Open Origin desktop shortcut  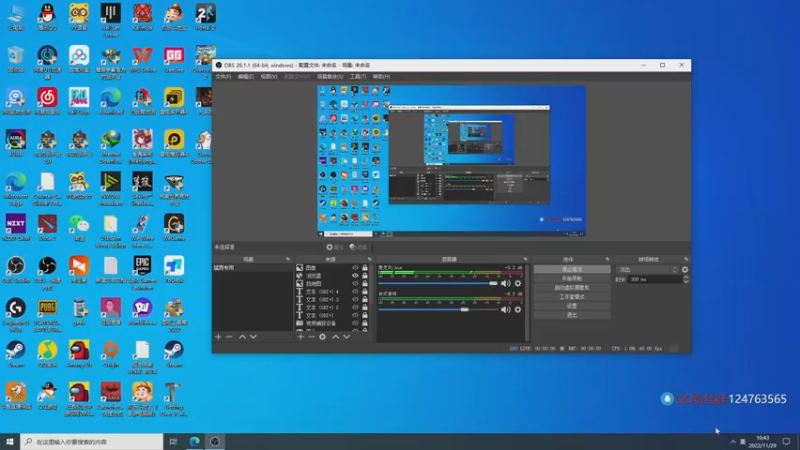111,355
